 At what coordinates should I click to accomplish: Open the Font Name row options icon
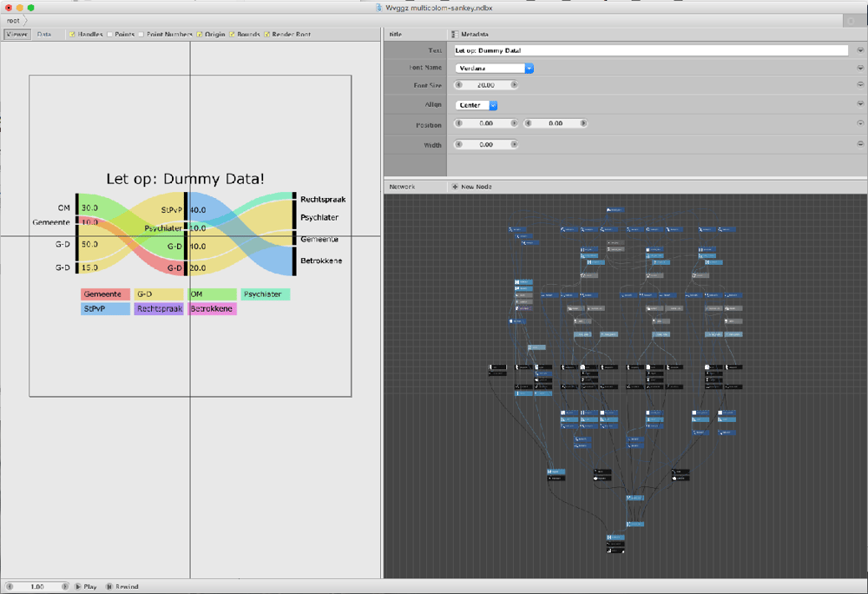click(860, 68)
